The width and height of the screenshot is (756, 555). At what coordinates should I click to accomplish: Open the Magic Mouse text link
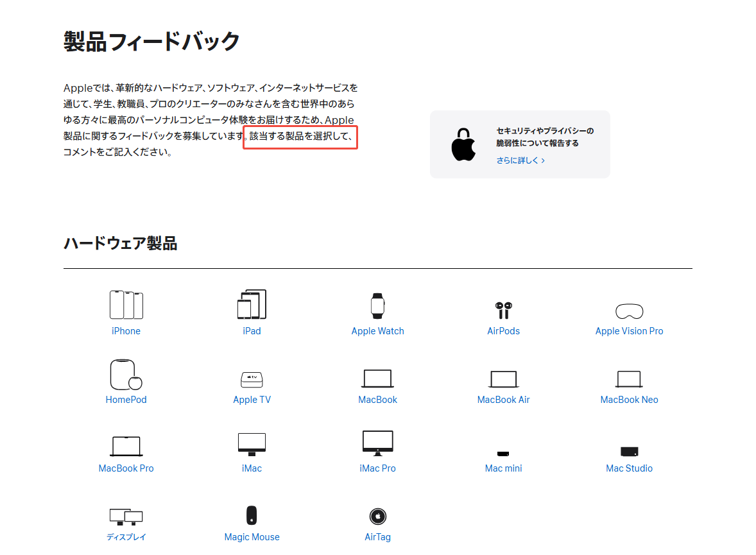[252, 537]
